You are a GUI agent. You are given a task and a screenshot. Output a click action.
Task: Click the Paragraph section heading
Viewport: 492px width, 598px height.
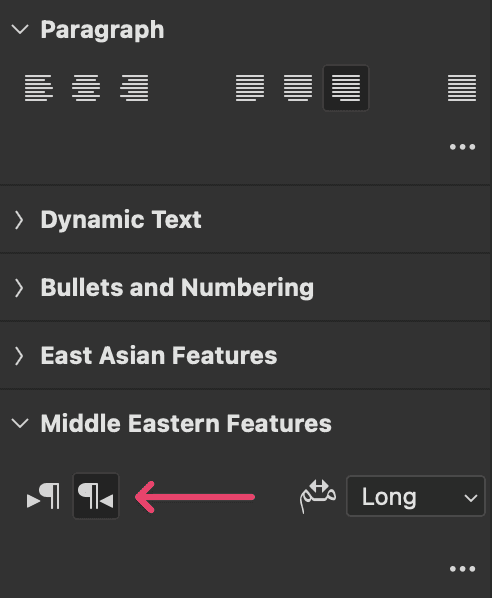tap(102, 30)
